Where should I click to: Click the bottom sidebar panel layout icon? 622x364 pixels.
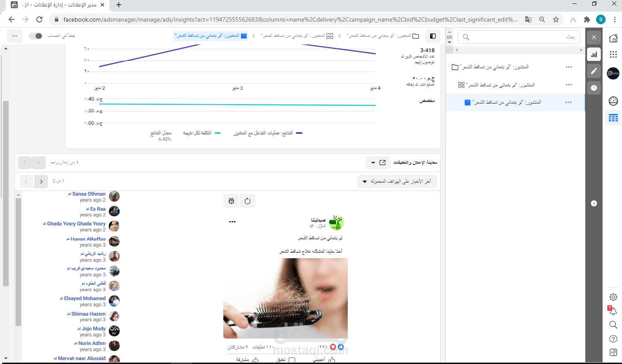(x=613, y=352)
